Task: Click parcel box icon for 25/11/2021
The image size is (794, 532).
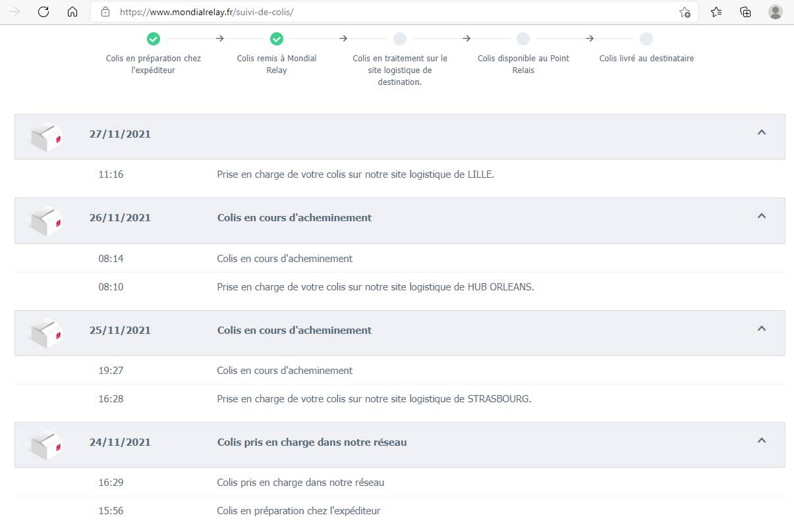Action: click(x=47, y=333)
